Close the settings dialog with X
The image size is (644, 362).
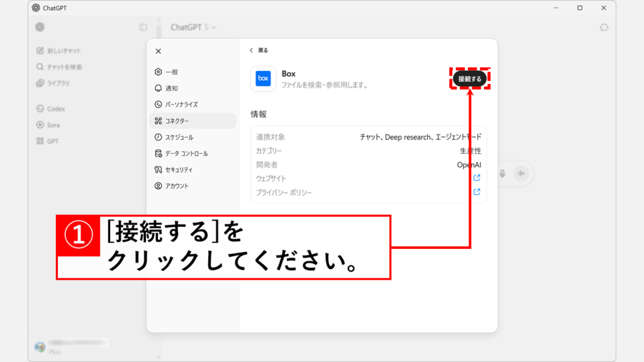[158, 52]
